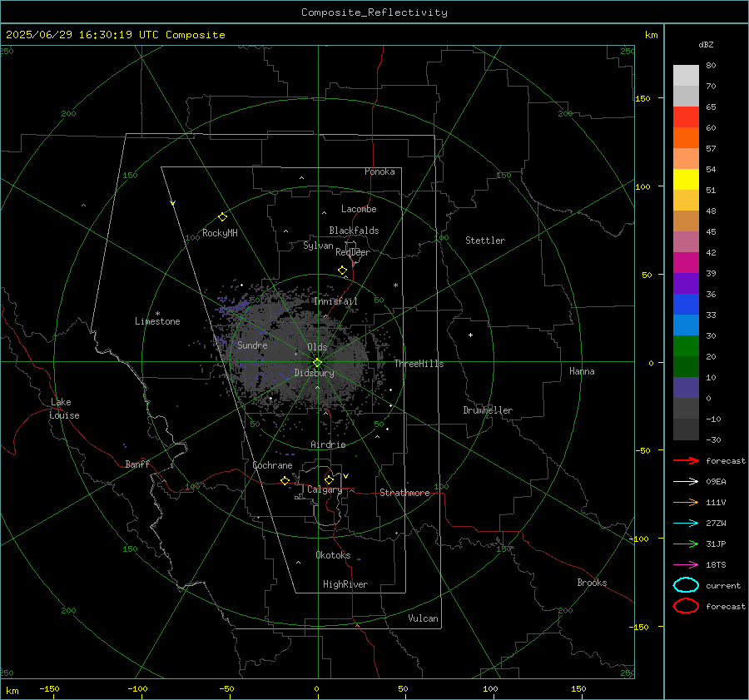This screenshot has width=749, height=700.
Task: Click the red forecast ellipse legend icon
Action: click(x=686, y=606)
